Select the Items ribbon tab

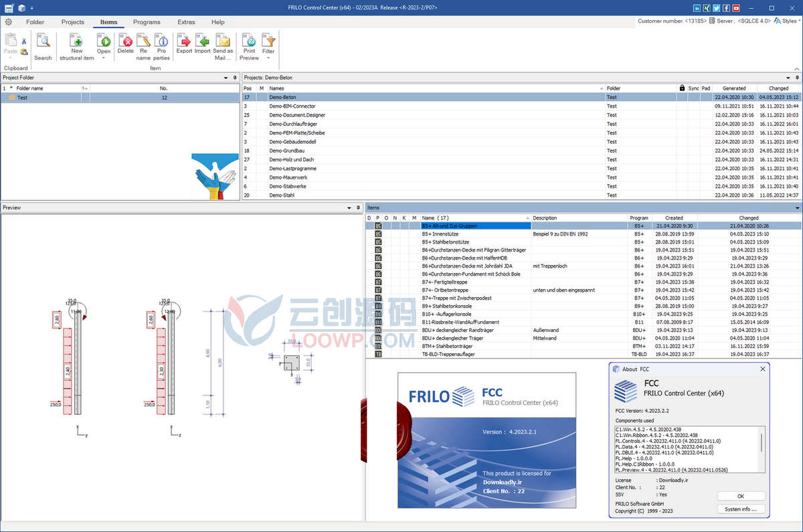(x=108, y=22)
